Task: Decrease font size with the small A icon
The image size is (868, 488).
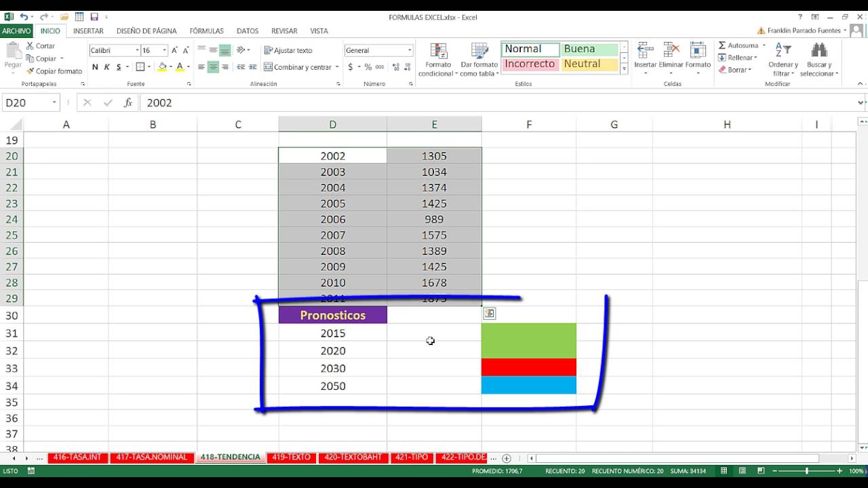Action: 186,50
